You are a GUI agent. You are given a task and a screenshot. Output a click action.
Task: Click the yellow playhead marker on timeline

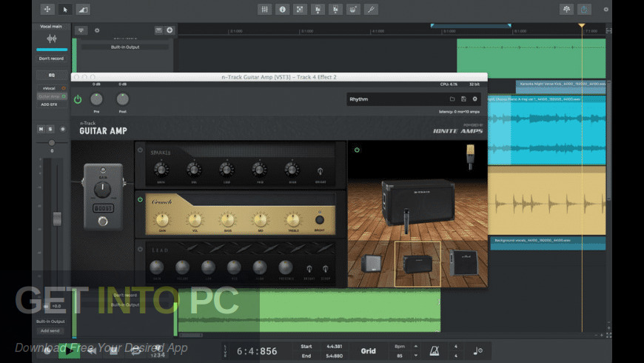[x=582, y=25]
